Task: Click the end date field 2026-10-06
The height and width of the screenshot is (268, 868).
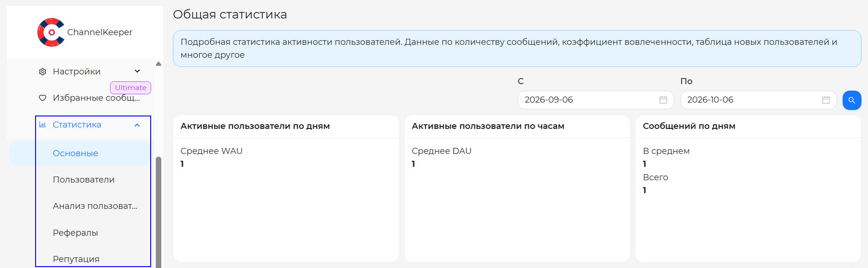Action: [758, 100]
